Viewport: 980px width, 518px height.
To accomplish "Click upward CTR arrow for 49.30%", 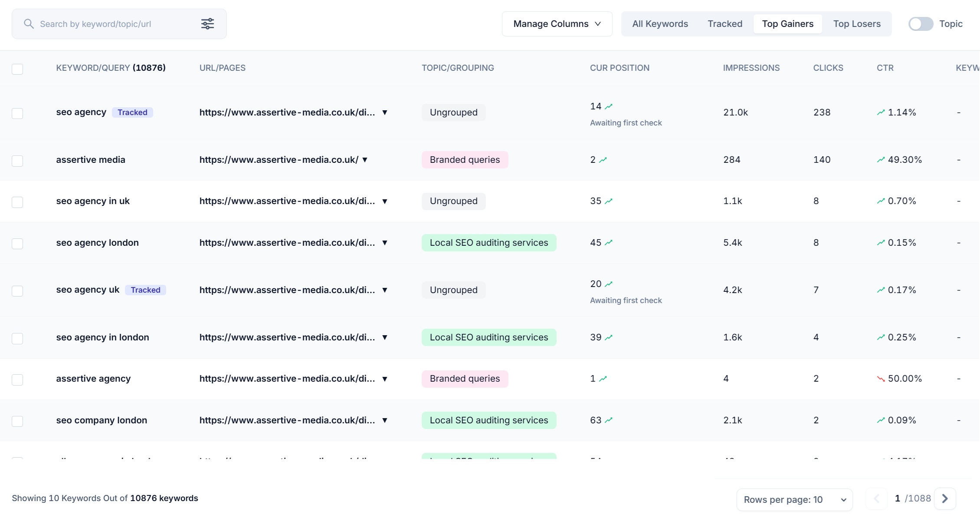I will (x=881, y=160).
